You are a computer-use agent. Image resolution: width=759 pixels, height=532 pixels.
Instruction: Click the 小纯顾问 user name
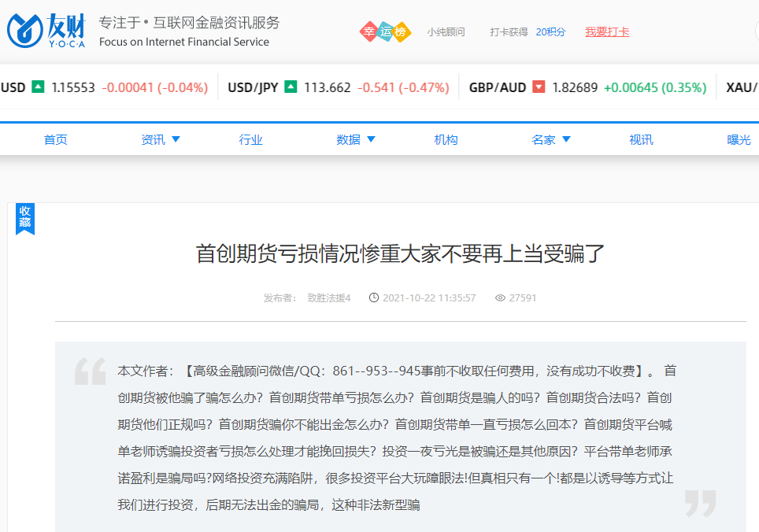446,32
